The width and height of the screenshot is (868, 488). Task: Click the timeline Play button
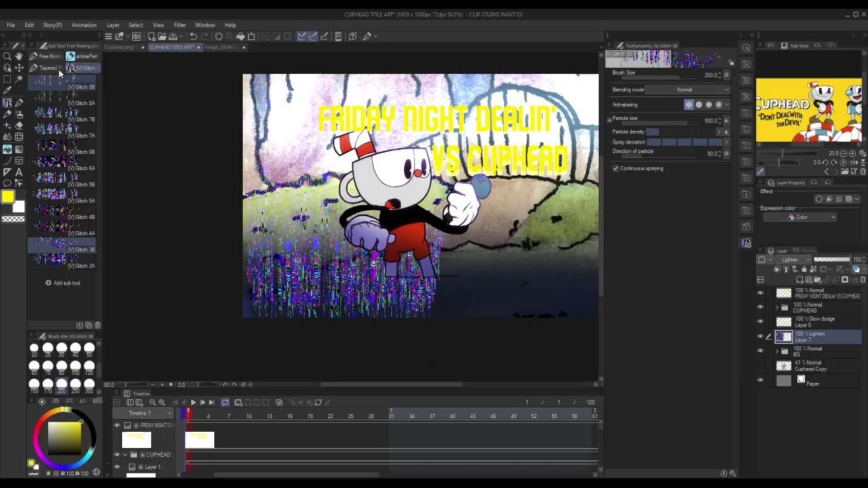[x=193, y=403]
